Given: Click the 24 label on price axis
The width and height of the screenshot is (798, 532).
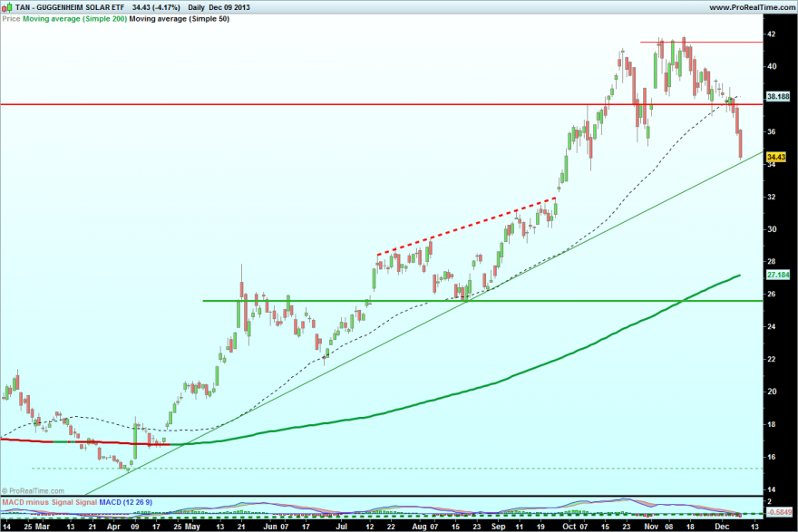Looking at the screenshot, I should click(x=772, y=326).
